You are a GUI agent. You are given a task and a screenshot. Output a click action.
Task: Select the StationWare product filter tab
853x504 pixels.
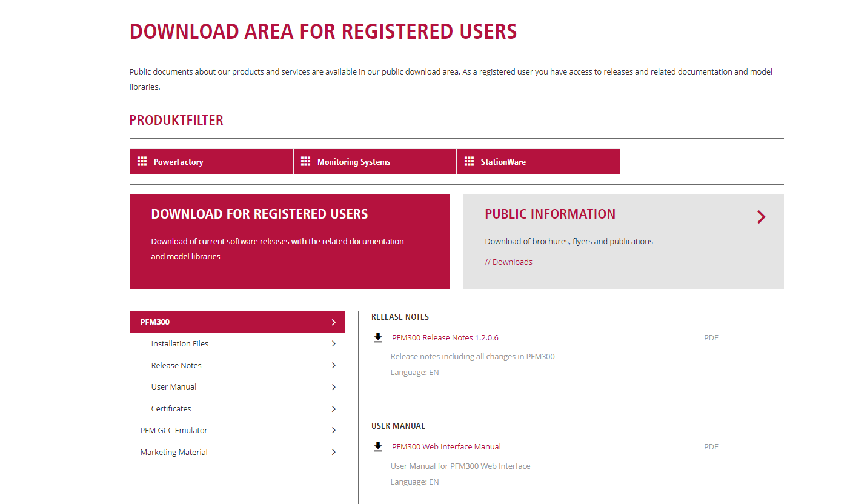[x=538, y=161]
